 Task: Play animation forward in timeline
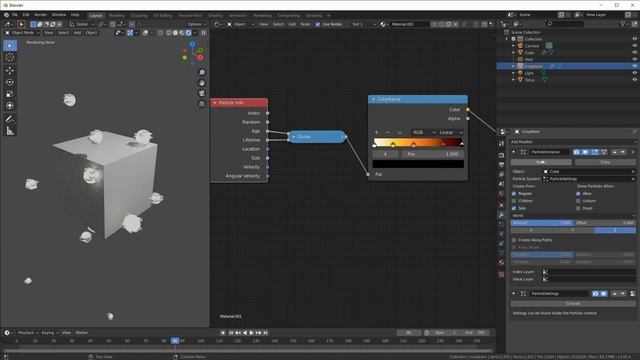[x=251, y=333]
